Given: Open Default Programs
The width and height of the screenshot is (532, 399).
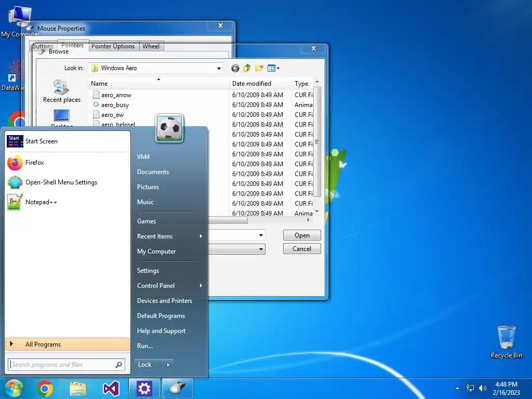Looking at the screenshot, I should point(170,316).
